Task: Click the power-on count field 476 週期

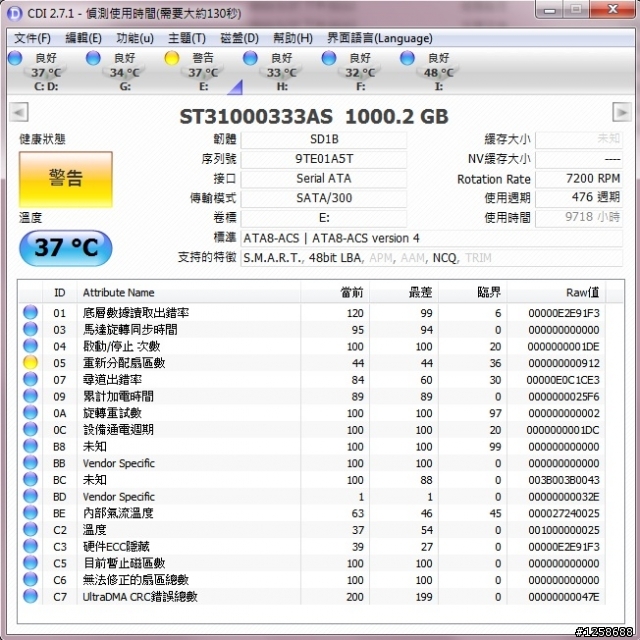Action: 579,198
